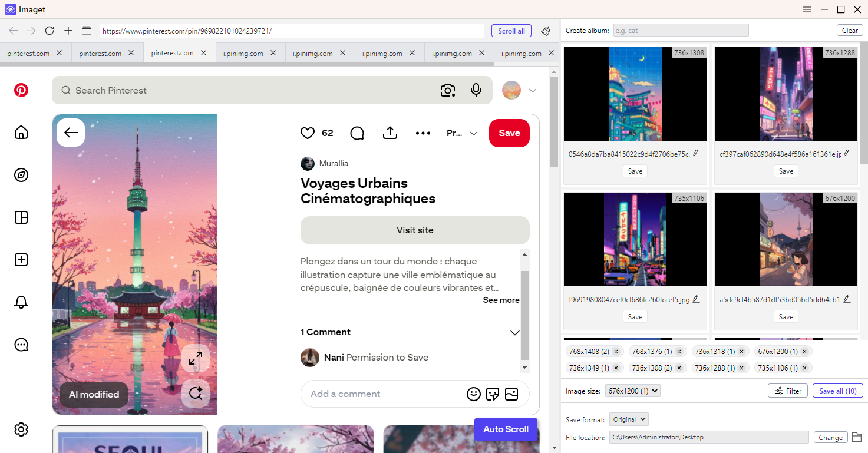Image resolution: width=868 pixels, height=453 pixels.
Task: Close the first pinterest.com tab
Action: coord(59,53)
